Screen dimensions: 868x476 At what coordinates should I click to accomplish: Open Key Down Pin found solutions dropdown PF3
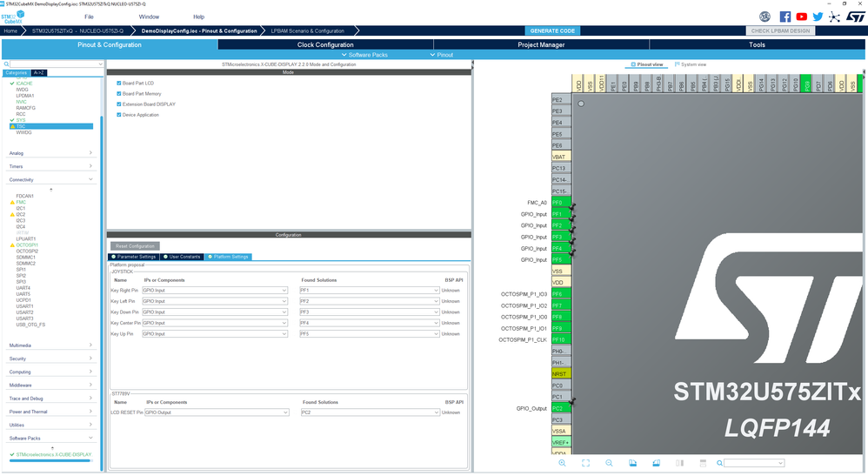[x=370, y=312]
